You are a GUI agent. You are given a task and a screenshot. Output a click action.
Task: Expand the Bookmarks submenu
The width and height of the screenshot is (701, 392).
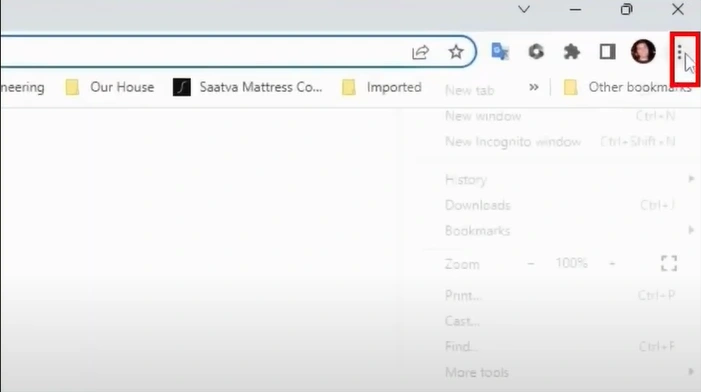click(x=561, y=231)
